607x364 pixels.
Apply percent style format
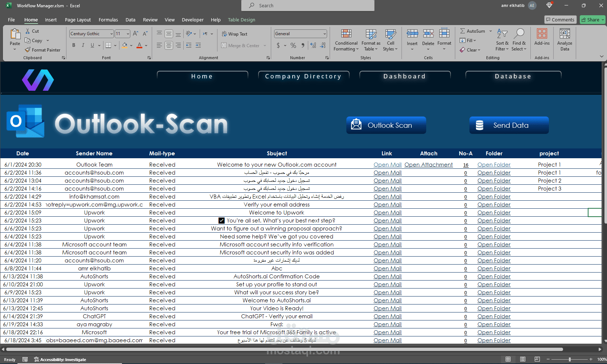click(x=293, y=45)
